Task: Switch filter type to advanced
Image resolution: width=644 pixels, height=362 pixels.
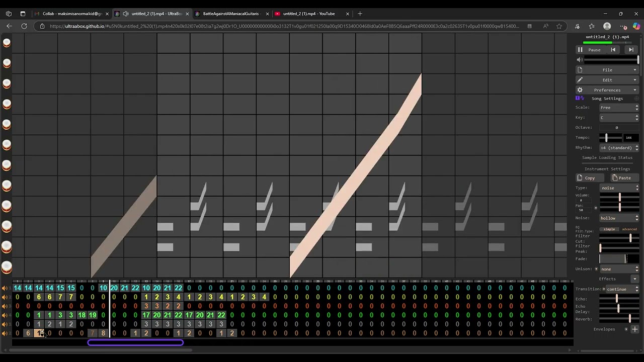Action: coord(629,229)
